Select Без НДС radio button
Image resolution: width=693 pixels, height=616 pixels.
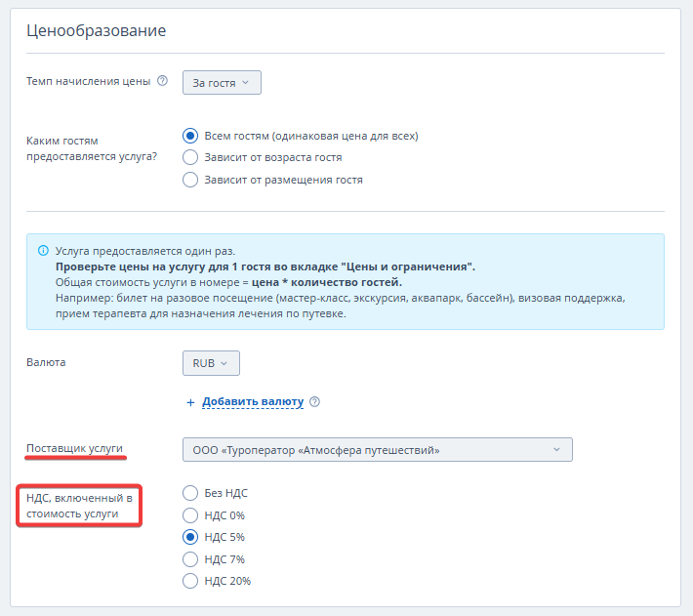(x=190, y=493)
